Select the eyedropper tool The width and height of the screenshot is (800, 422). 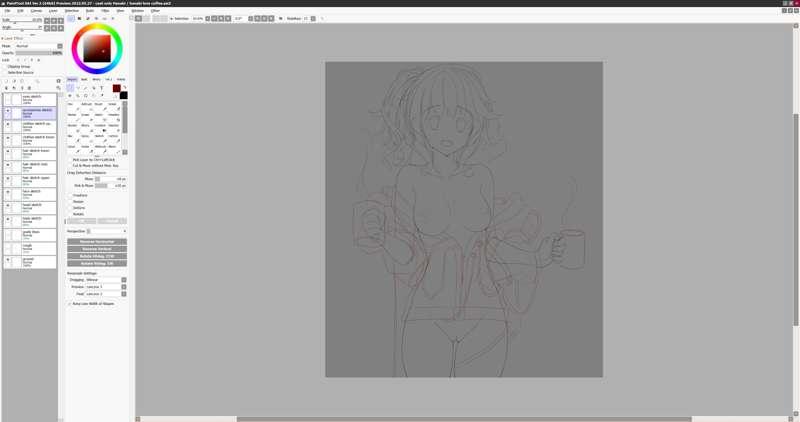[102, 95]
